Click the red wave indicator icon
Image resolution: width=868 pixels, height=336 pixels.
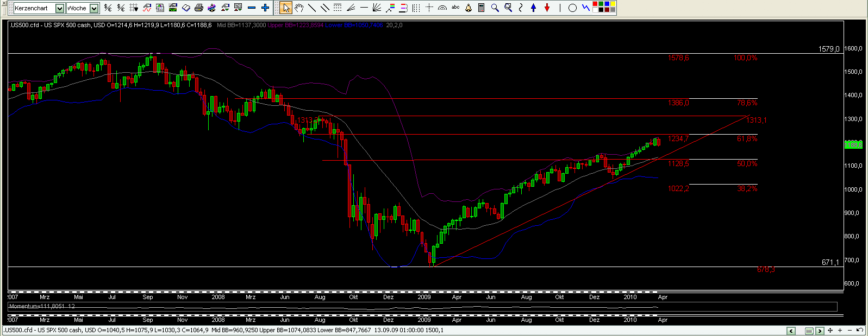tap(147, 8)
